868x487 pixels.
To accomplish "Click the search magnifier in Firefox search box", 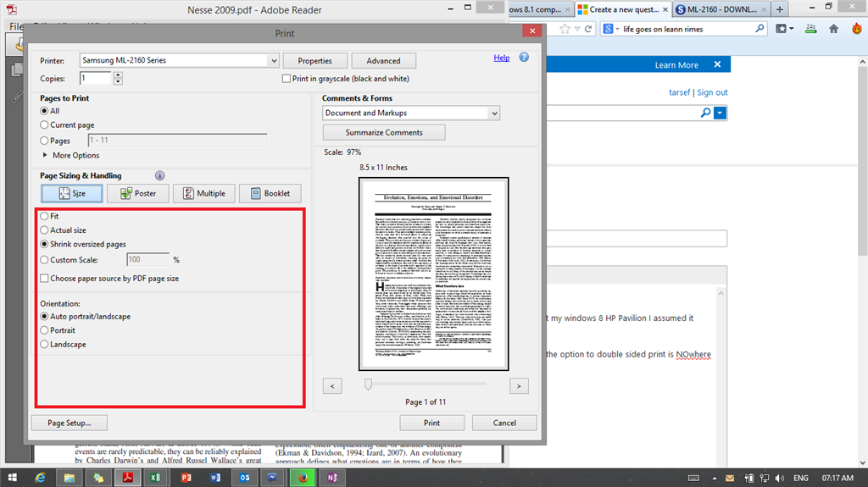I will click(759, 29).
